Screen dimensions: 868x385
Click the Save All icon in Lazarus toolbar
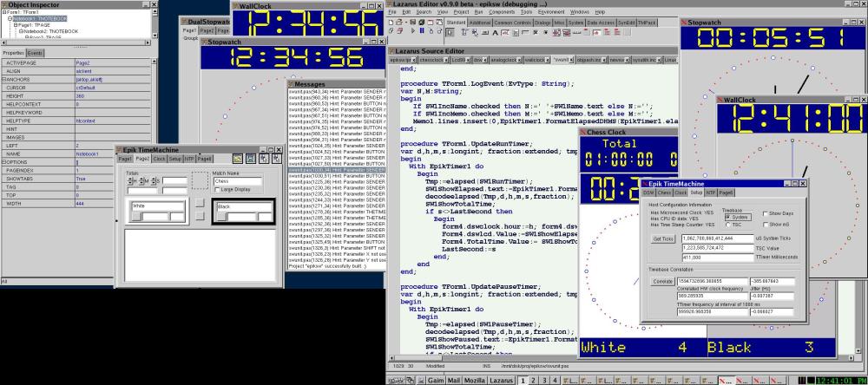422,23
